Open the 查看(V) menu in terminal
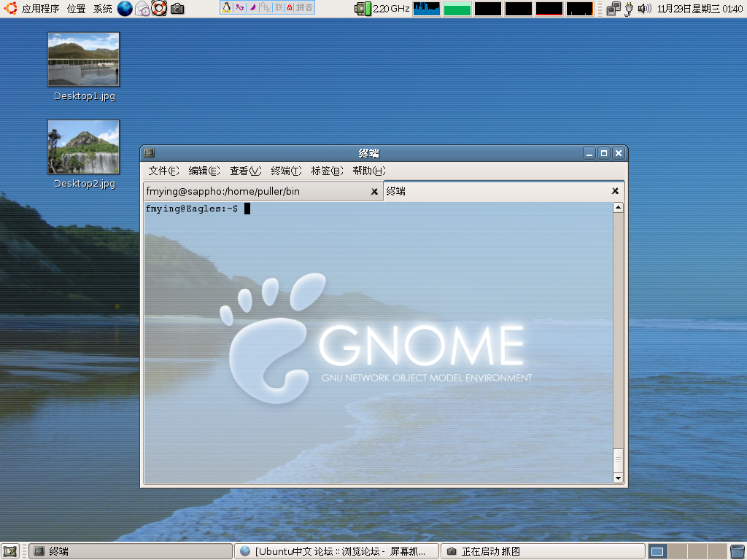Image resolution: width=747 pixels, height=560 pixels. (x=245, y=171)
